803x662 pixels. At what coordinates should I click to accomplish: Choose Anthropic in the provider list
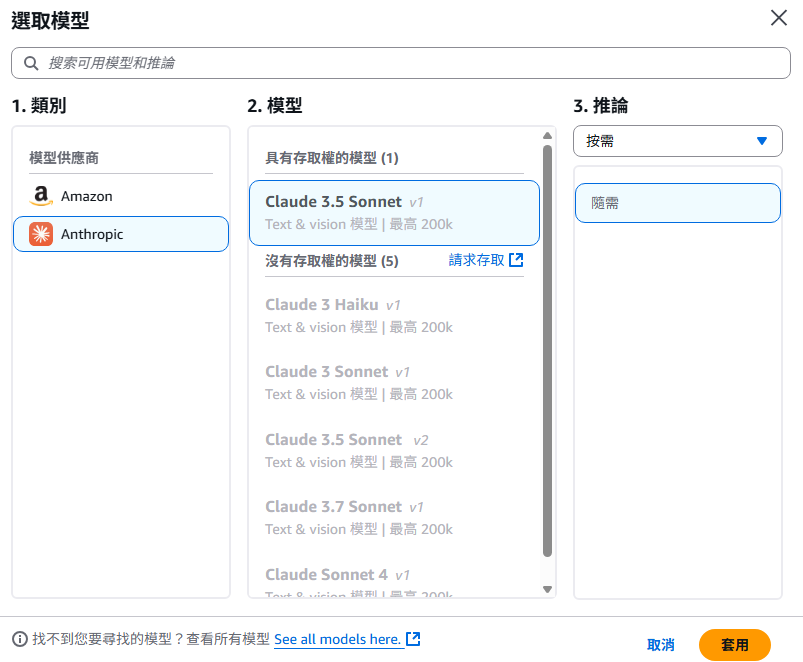tap(121, 234)
